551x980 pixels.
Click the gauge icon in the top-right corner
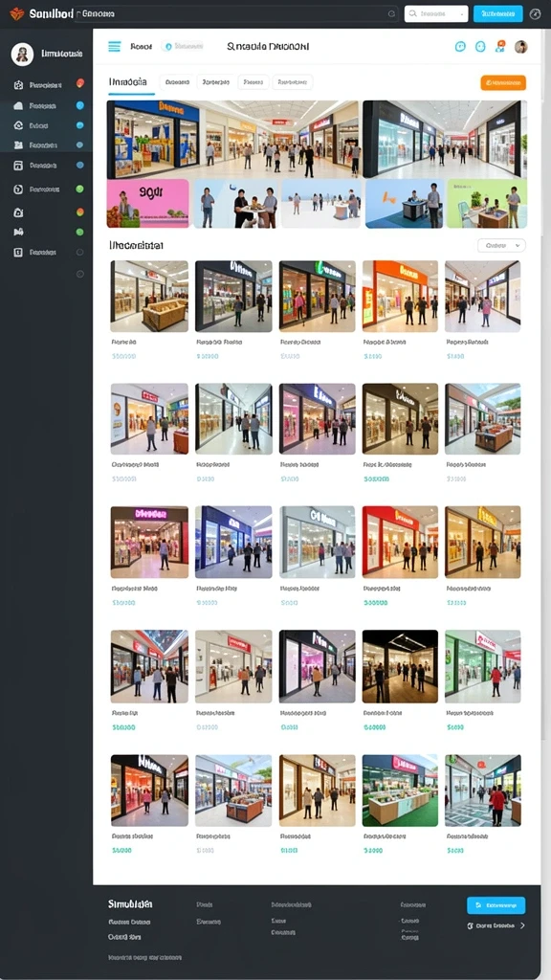pyautogui.click(x=535, y=13)
